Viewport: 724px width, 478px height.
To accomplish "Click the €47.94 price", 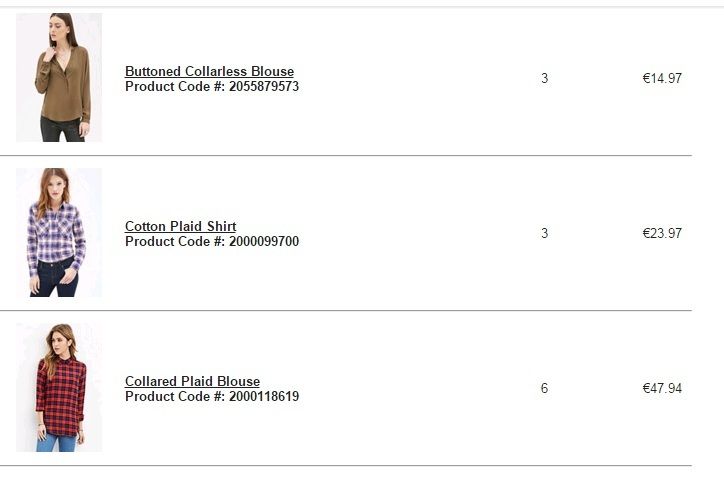I will [662, 388].
